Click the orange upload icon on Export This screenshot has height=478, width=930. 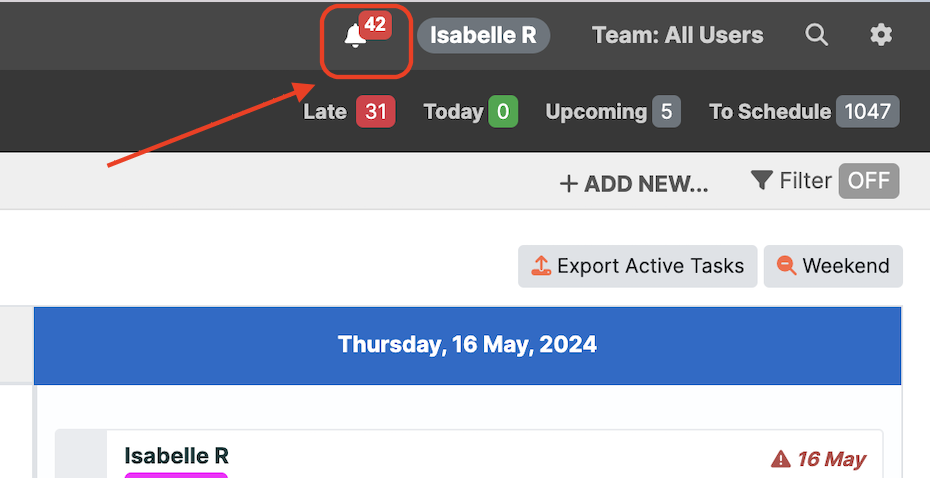pyautogui.click(x=541, y=266)
